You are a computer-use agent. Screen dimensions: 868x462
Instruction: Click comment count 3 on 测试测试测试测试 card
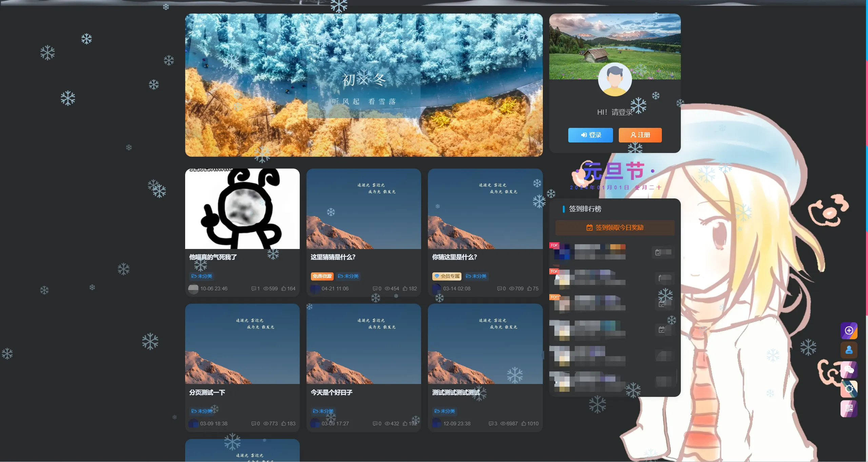(493, 424)
